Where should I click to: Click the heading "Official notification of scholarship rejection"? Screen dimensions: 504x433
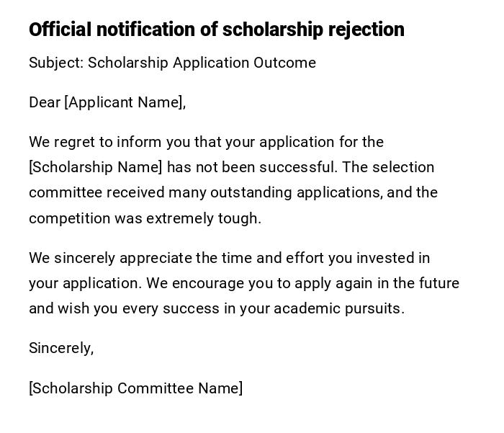click(216, 30)
